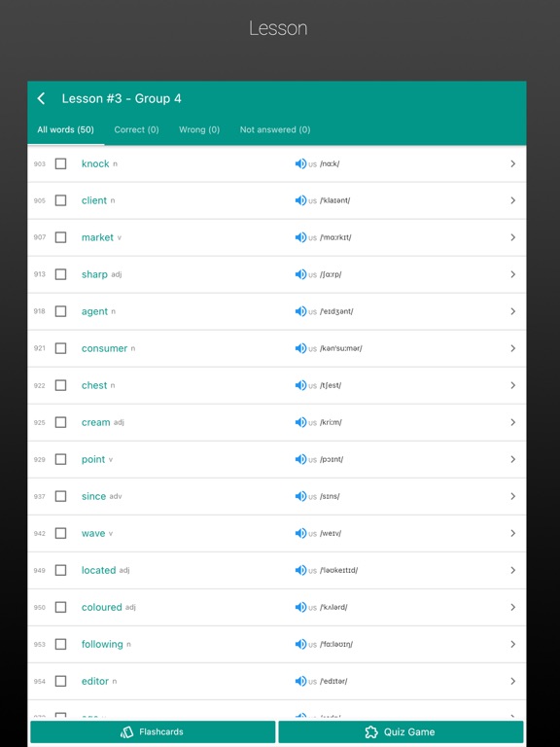Image resolution: width=560 pixels, height=747 pixels.
Task: Select the cream checkbox
Action: [x=60, y=422]
